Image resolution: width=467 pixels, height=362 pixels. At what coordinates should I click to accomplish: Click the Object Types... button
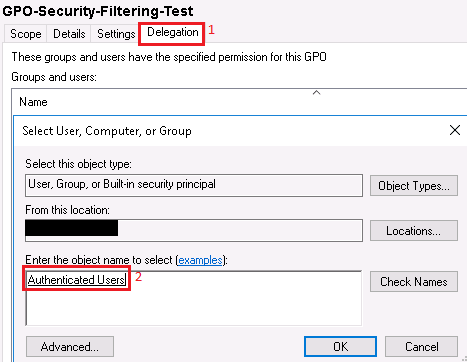click(414, 186)
